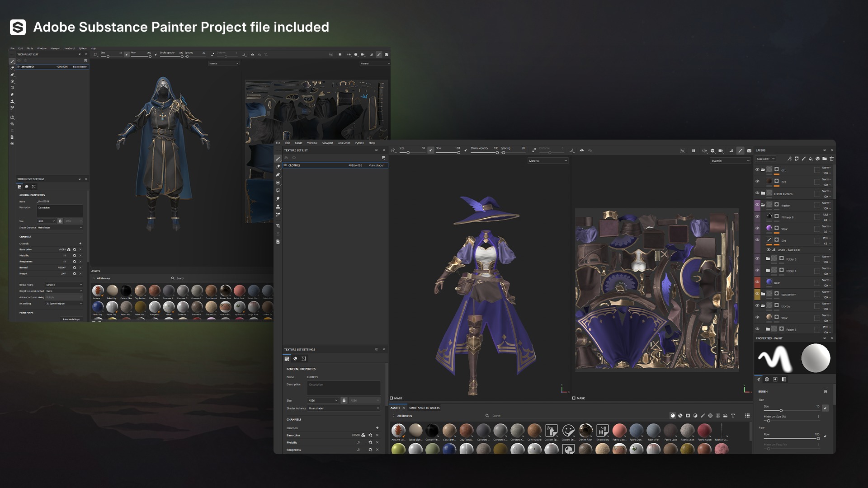The image size is (868, 488).
Task: Open the Edit menu in front window
Action: (288, 143)
